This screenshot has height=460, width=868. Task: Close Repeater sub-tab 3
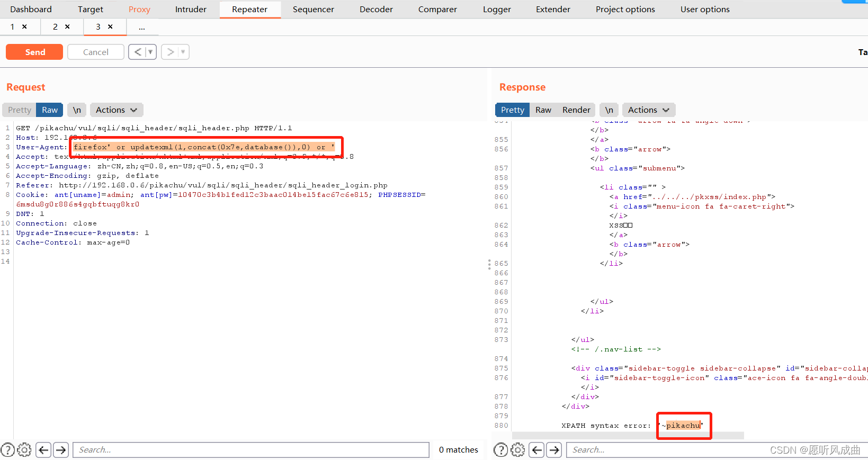(110, 26)
